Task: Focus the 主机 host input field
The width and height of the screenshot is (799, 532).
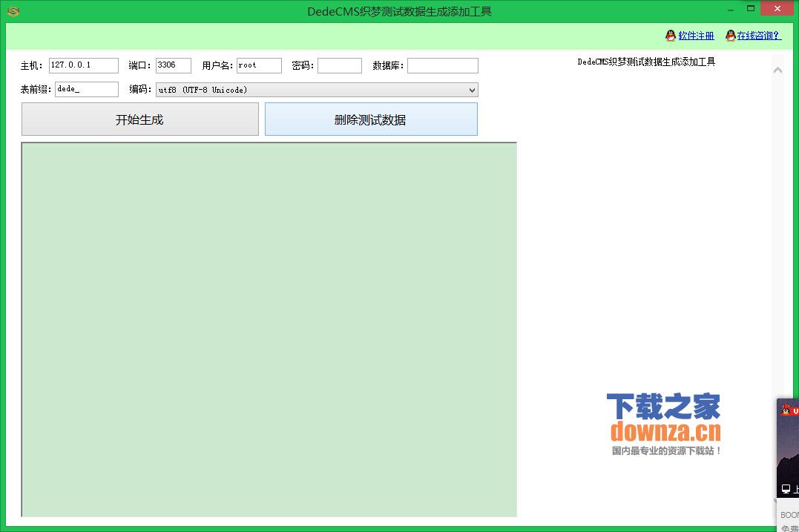Action: (x=84, y=65)
